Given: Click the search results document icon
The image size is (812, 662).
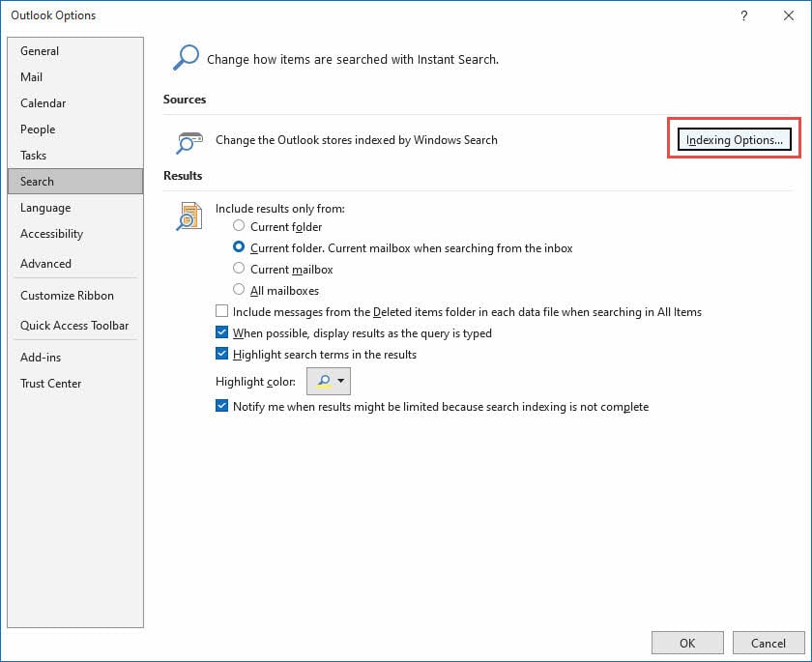Looking at the screenshot, I should (x=188, y=216).
